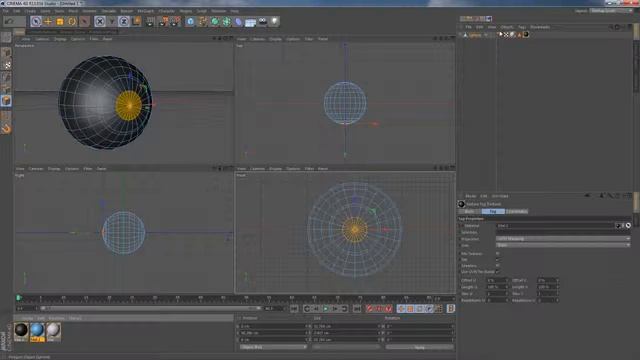This screenshot has width=640, height=360.
Task: Open Cameras menu in Perspective viewport
Action: 42,39
